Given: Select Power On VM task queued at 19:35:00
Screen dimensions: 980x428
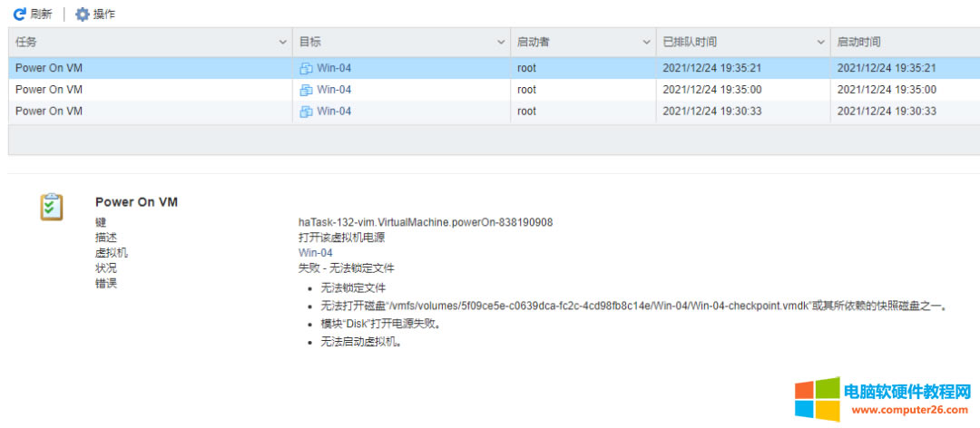Looking at the screenshot, I should pos(49,90).
